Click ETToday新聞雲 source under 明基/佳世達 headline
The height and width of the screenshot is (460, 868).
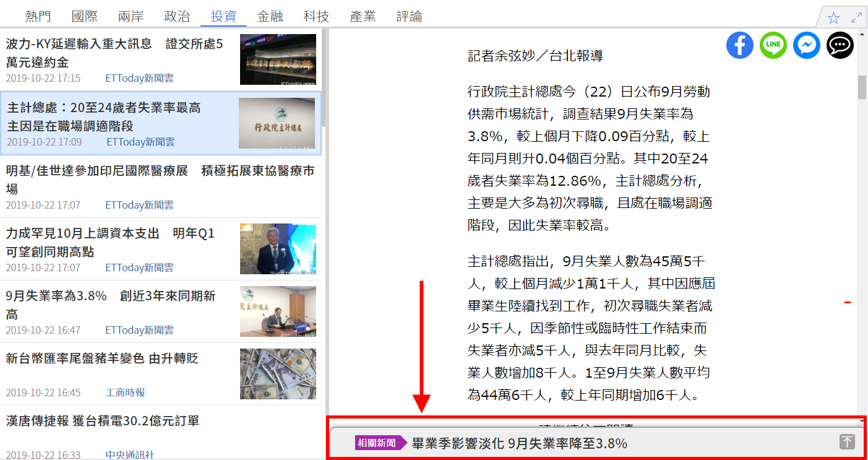pos(140,204)
